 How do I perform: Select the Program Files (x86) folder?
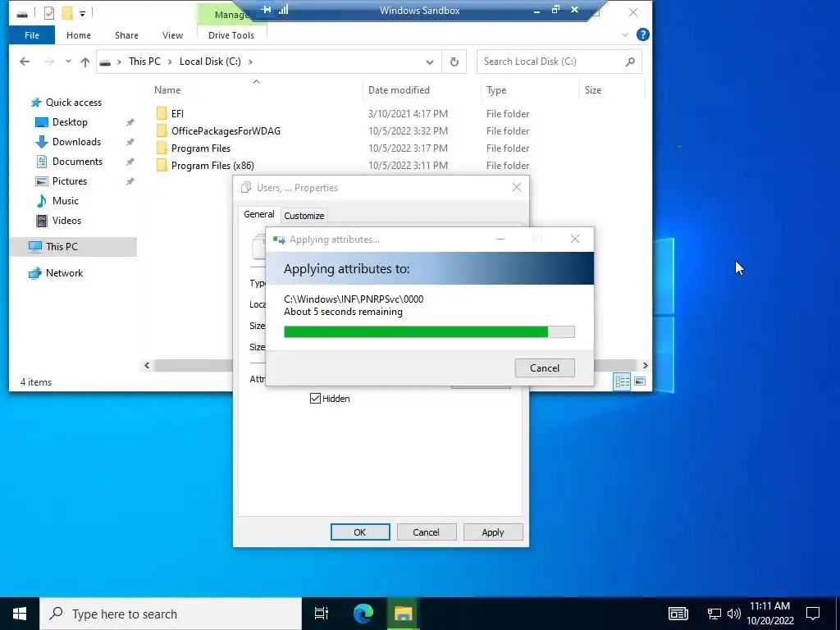(x=212, y=166)
